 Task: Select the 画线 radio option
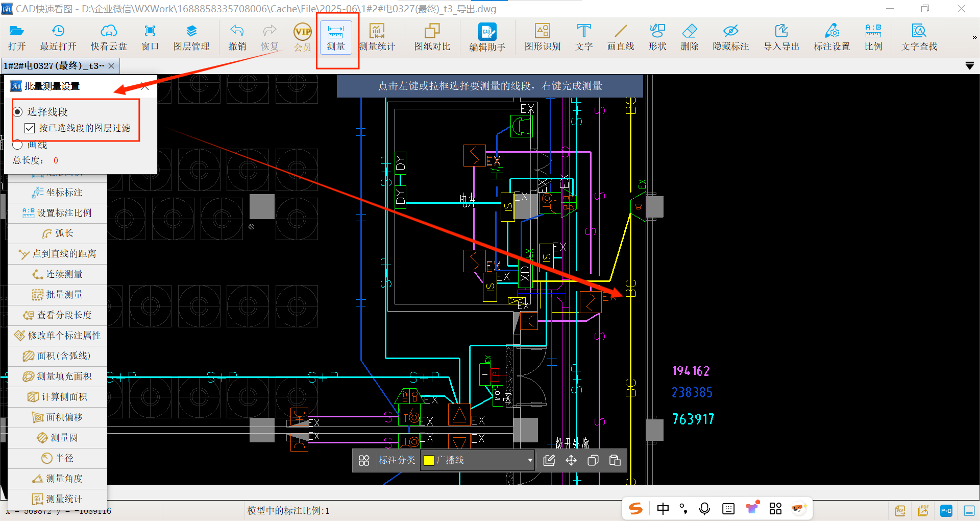30,145
